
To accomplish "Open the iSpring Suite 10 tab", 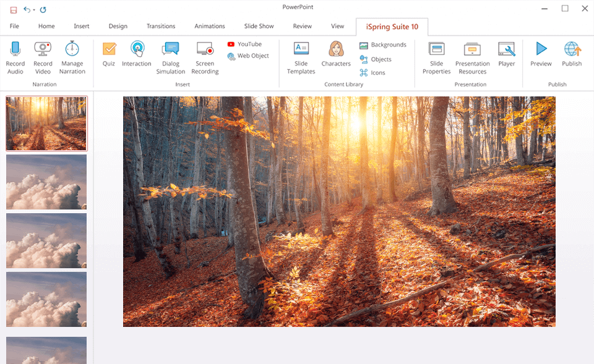I will (392, 26).
